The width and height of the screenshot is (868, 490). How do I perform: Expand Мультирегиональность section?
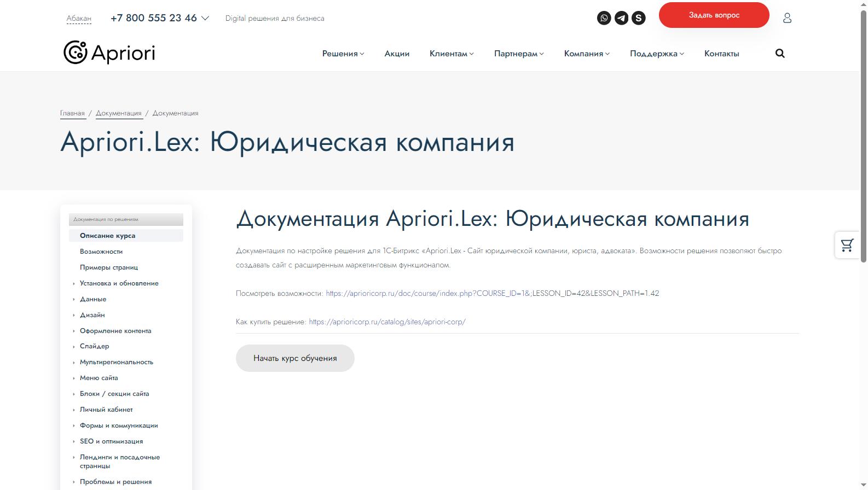point(117,362)
